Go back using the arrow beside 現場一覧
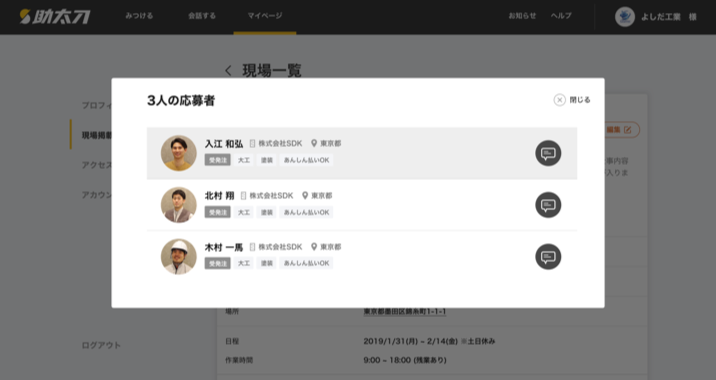The image size is (716, 380). (x=228, y=71)
